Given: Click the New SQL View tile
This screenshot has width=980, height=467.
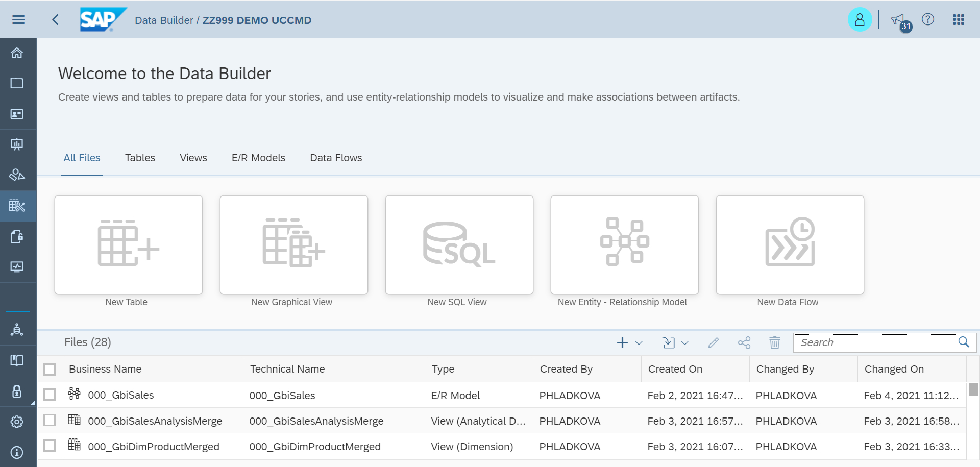Looking at the screenshot, I should pos(459,245).
